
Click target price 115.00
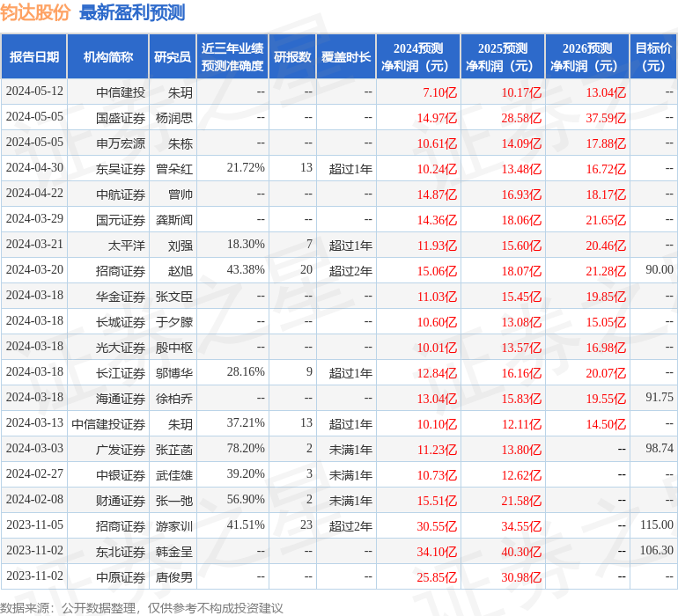[657, 524]
